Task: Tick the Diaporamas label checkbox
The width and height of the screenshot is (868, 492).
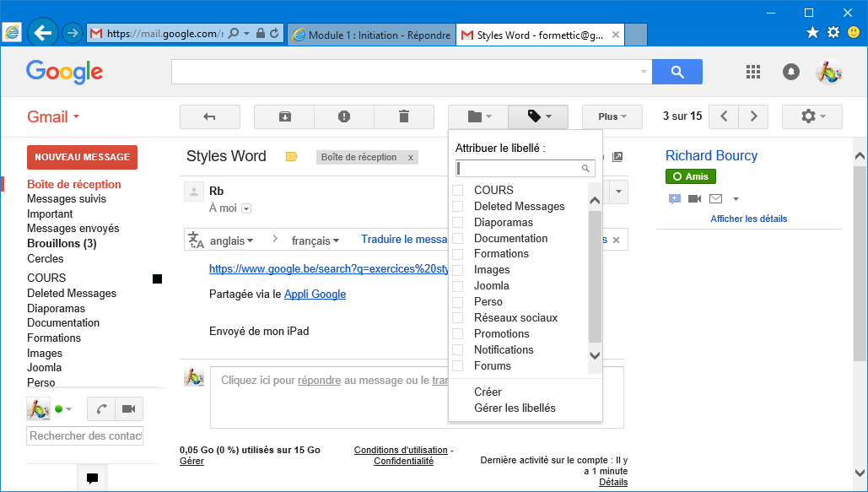Action: [x=458, y=222]
